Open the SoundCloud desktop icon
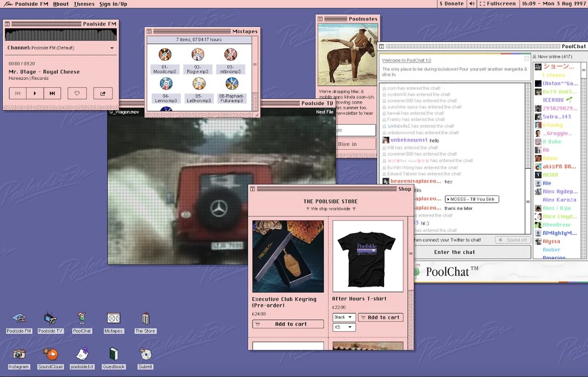 pyautogui.click(x=50, y=358)
